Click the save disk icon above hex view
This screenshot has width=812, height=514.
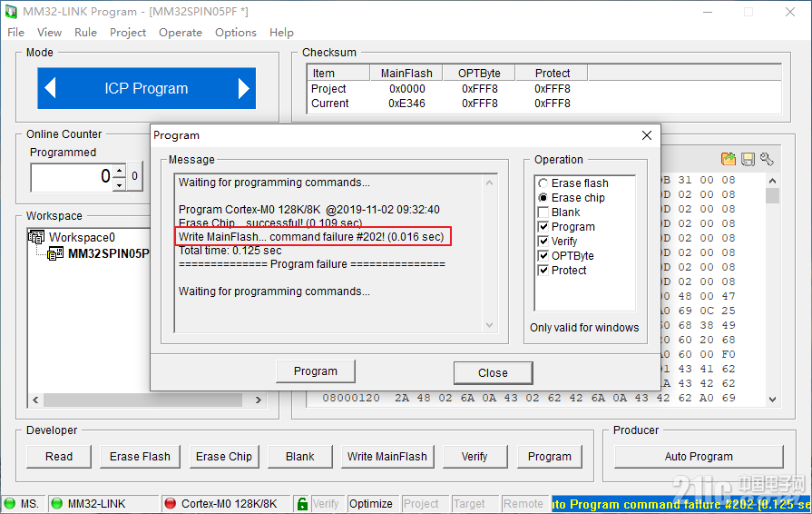click(748, 159)
